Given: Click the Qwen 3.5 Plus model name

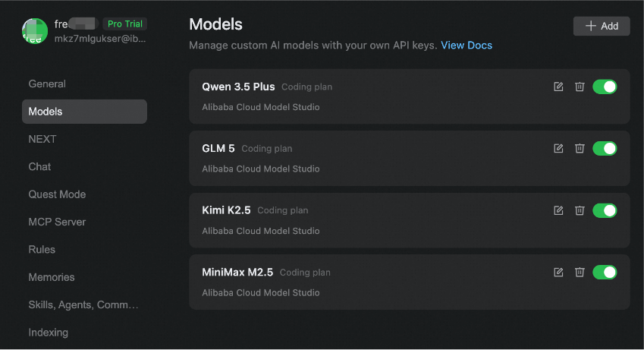Looking at the screenshot, I should coord(238,87).
